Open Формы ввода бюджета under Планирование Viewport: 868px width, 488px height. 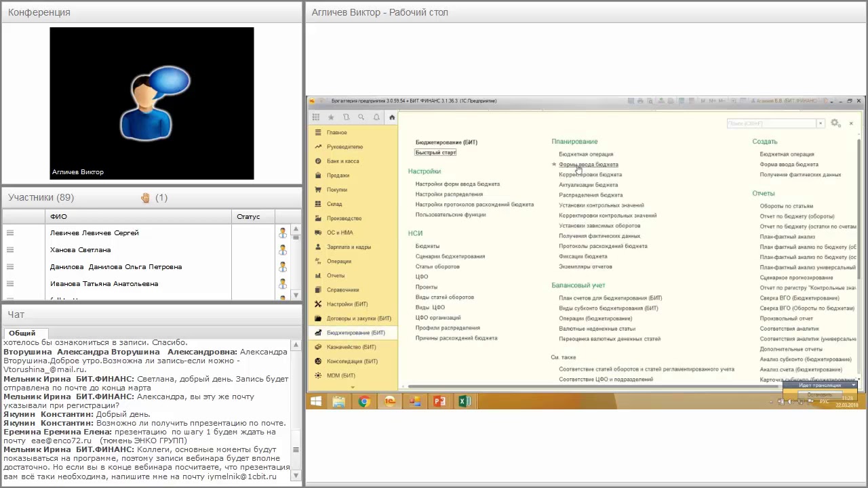click(589, 165)
